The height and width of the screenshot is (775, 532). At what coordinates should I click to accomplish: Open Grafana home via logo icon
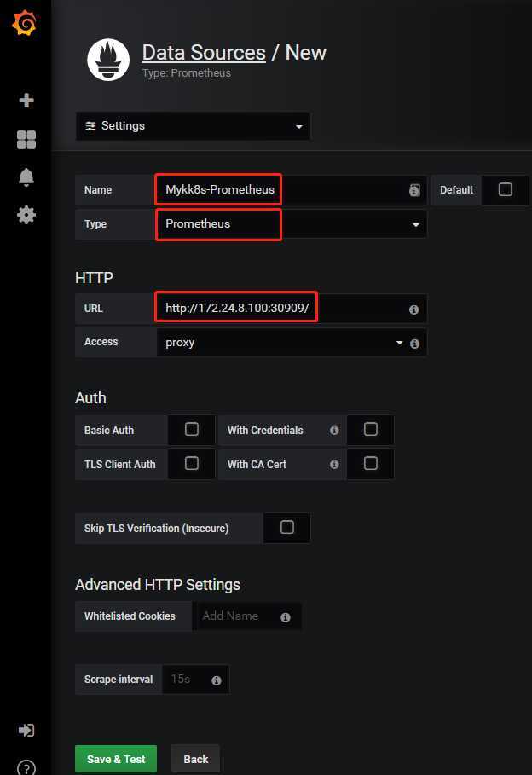click(24, 23)
